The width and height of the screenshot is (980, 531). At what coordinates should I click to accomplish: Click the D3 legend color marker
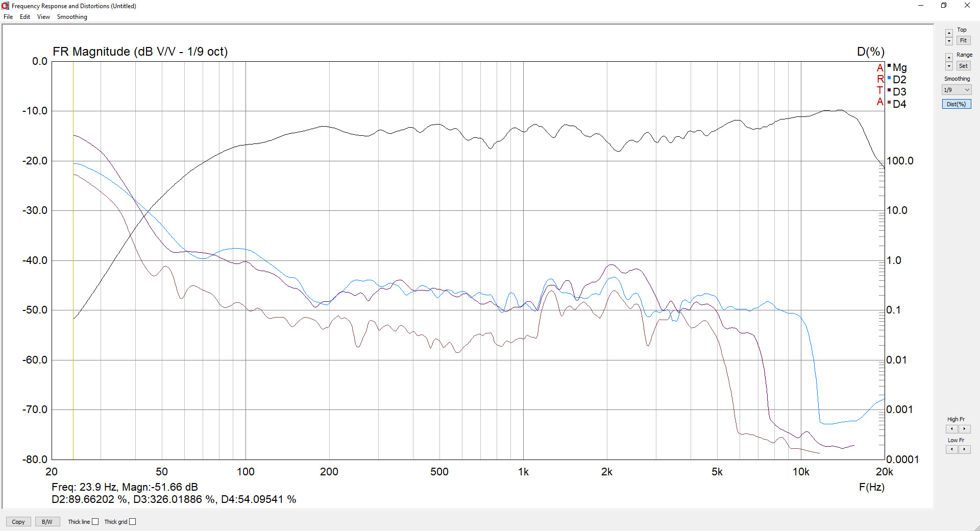tap(889, 90)
